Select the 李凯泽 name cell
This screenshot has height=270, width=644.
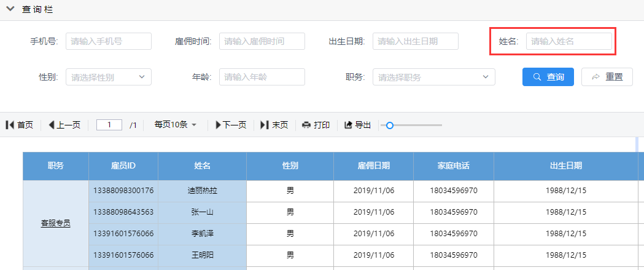(x=202, y=234)
